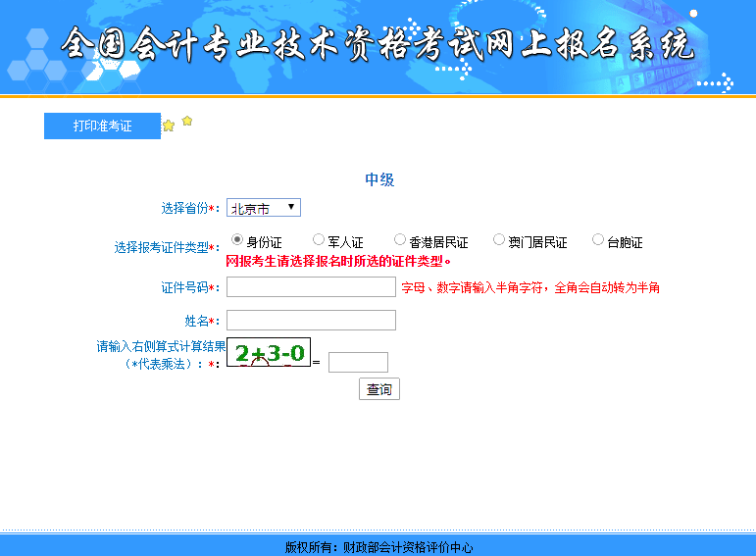Click the small upper yellow star icon
Screen dimensions: 756x556
(x=187, y=121)
